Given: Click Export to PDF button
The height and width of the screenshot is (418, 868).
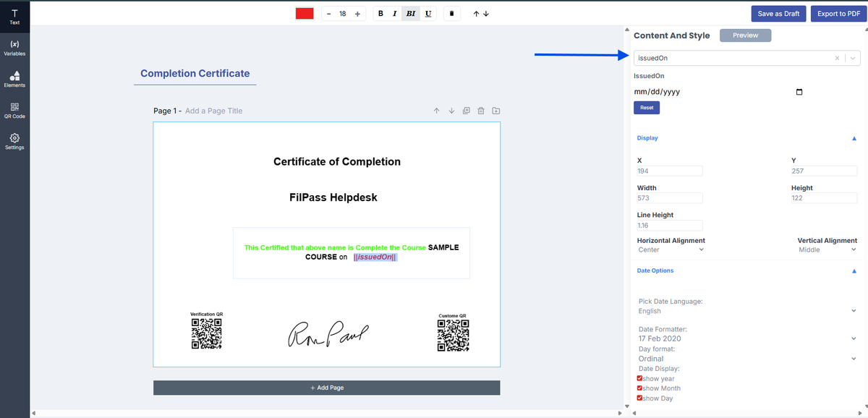Looking at the screenshot, I should point(838,14).
